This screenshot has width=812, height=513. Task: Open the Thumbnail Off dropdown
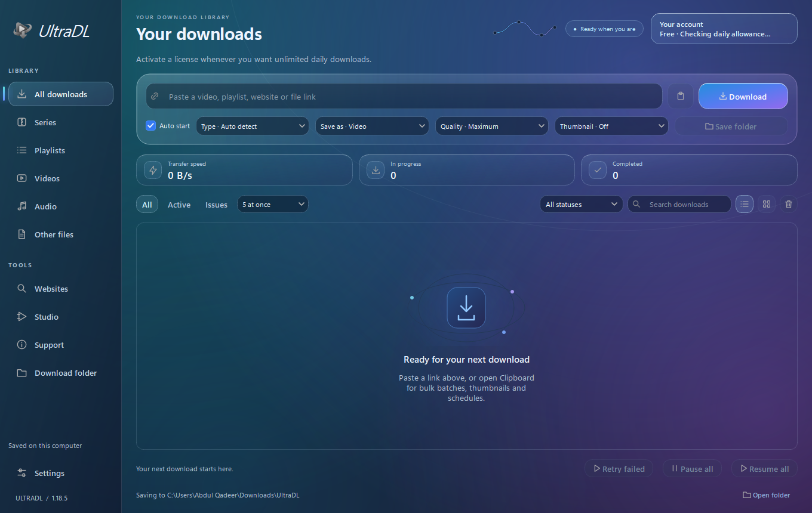pyautogui.click(x=611, y=126)
